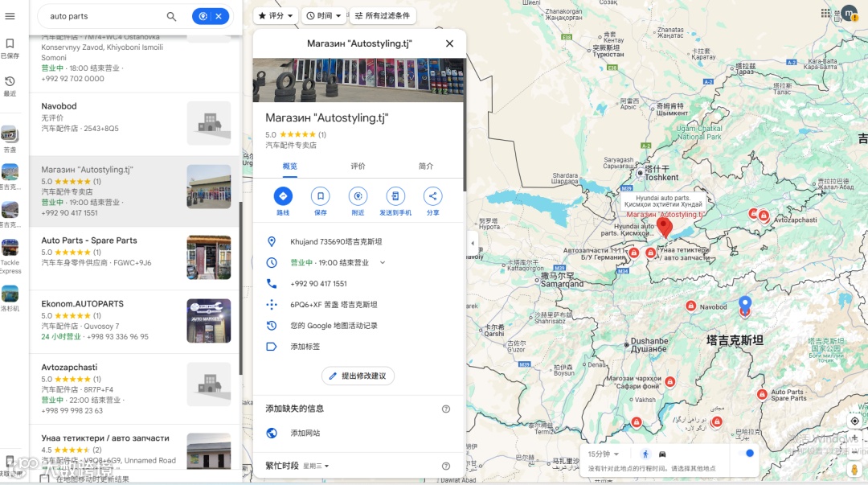Click the 添加网站 add website link
868x485 pixels.
click(305, 433)
